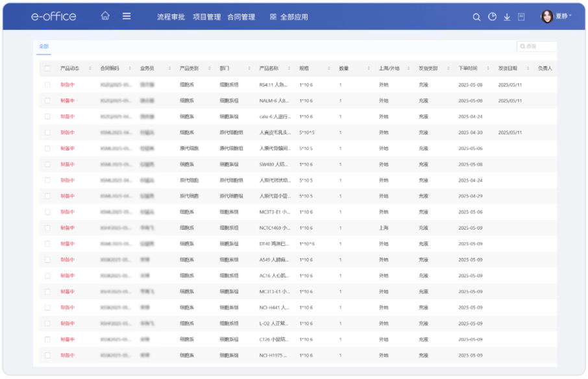Sort by the 下单时间 column arrows
588x379 pixels.
click(488, 68)
